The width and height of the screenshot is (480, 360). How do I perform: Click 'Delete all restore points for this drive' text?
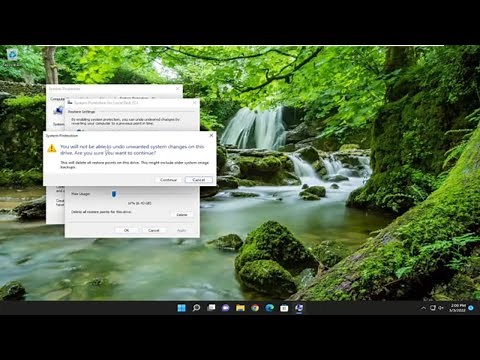101,212
